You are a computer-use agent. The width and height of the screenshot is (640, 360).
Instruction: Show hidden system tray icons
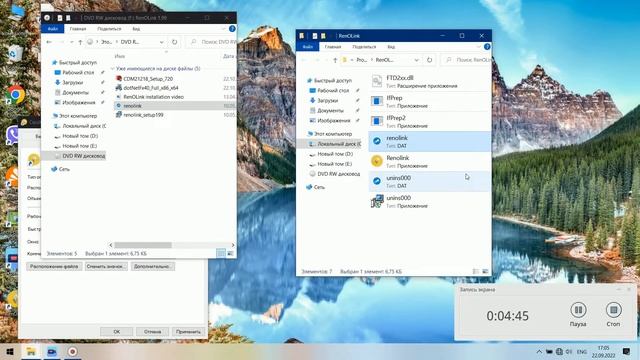click(539, 351)
